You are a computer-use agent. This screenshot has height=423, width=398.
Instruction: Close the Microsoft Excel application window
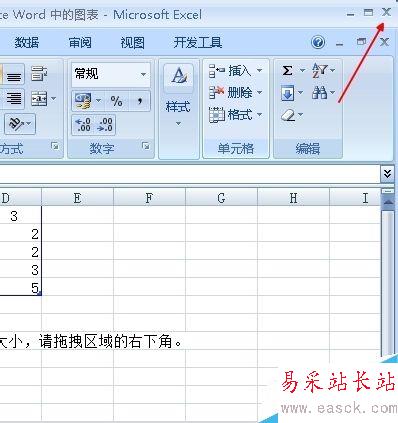386,12
